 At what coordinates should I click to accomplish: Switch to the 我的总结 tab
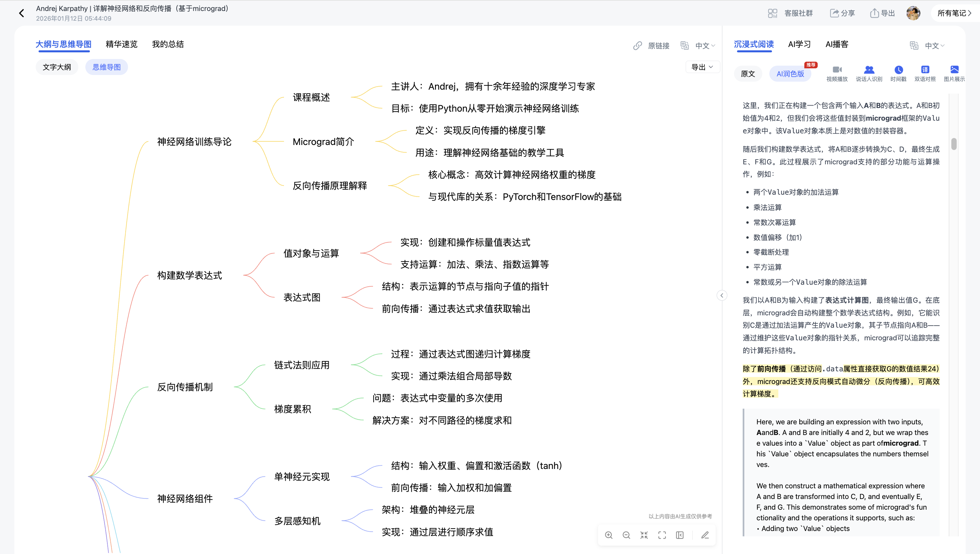pyautogui.click(x=168, y=44)
